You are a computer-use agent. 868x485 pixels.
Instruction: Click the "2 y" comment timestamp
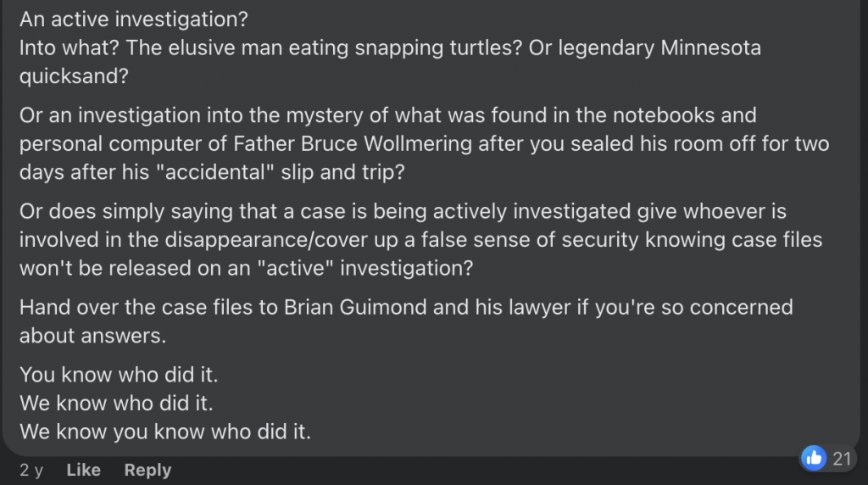(x=31, y=470)
